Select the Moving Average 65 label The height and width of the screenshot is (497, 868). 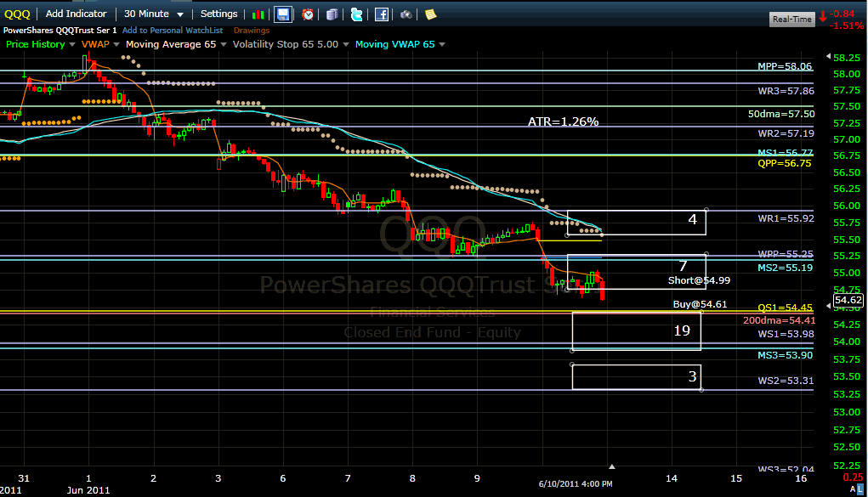(171, 44)
